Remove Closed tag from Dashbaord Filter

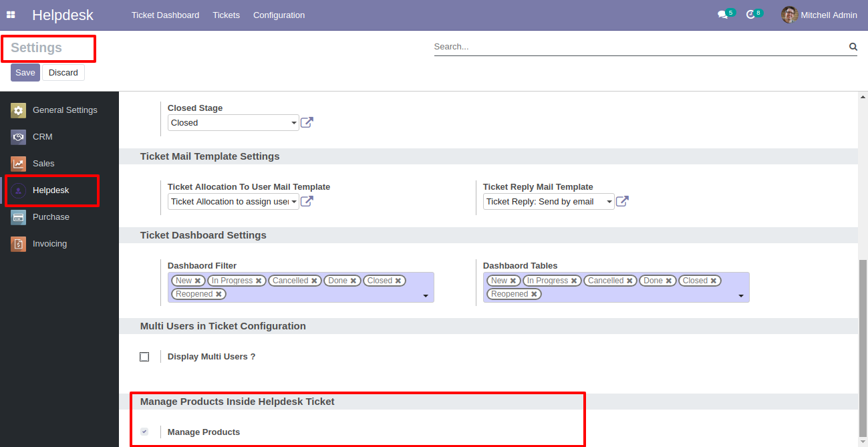point(398,281)
